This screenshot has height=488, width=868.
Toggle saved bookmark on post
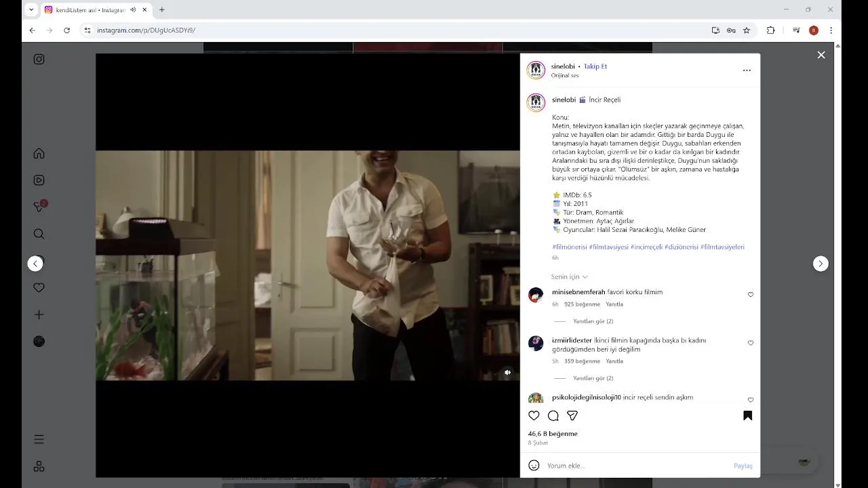click(747, 415)
